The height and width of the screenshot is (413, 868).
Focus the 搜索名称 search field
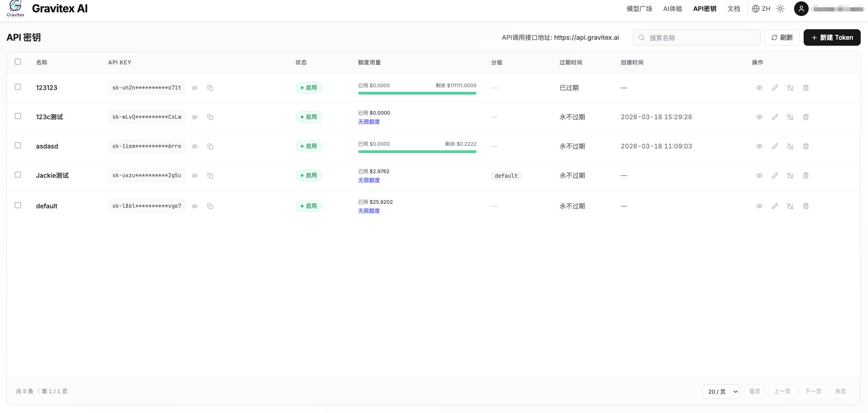point(697,37)
